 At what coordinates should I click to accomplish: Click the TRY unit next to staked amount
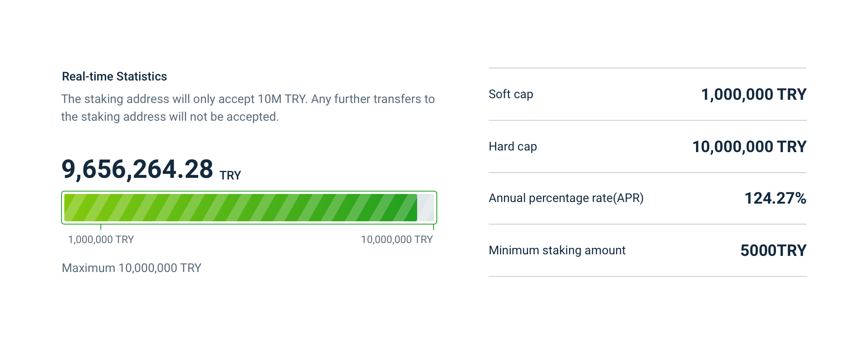(230, 175)
